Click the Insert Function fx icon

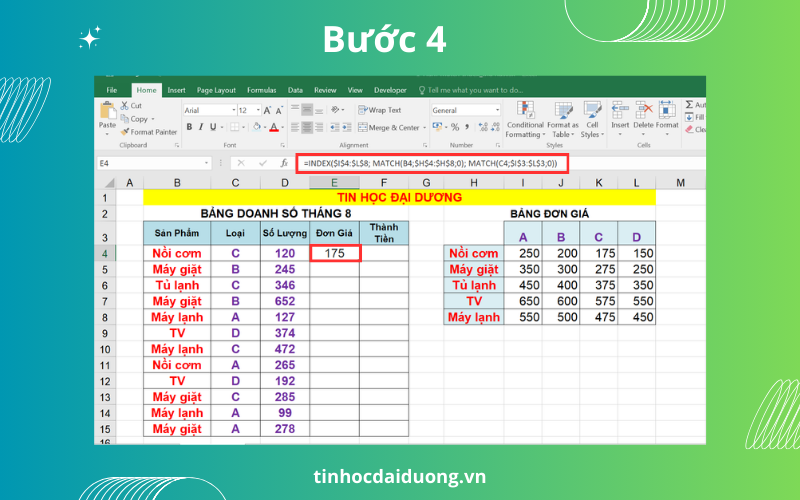284,163
